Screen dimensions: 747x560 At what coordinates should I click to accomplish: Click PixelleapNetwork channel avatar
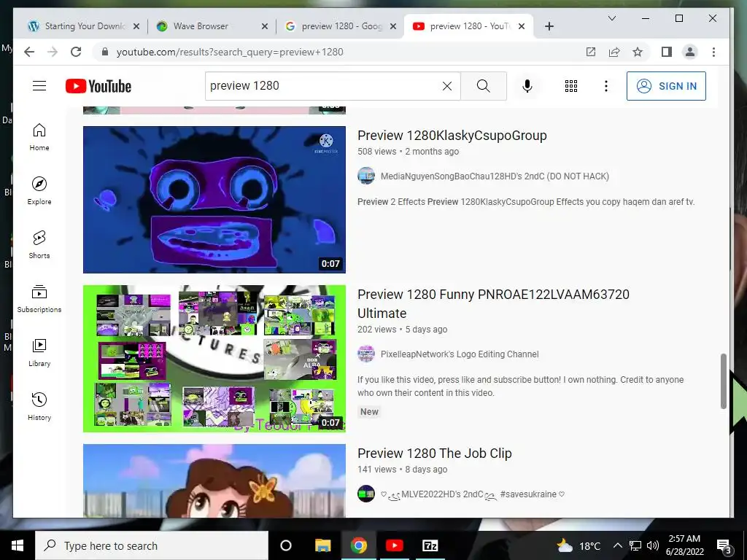pos(366,354)
